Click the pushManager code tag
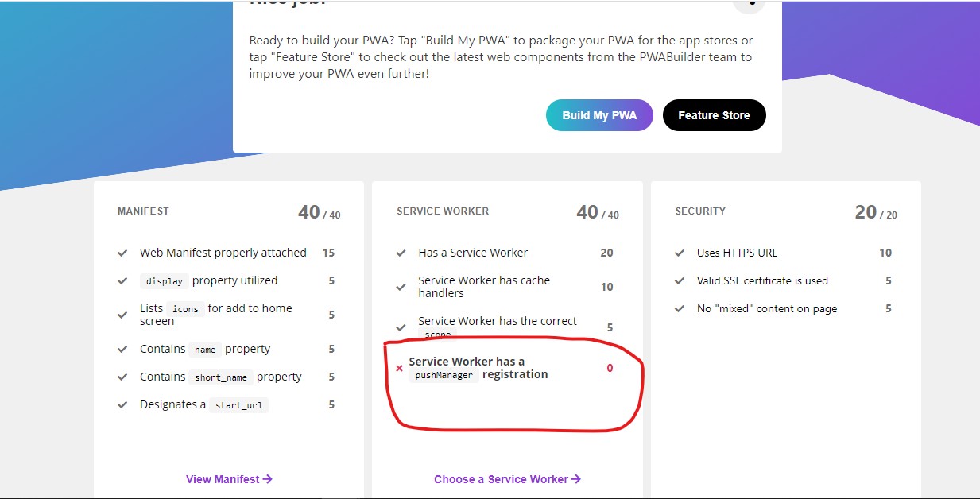The image size is (980, 499). point(444,375)
